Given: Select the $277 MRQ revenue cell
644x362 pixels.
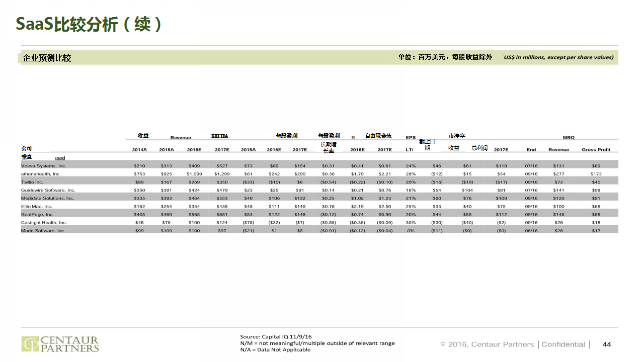Looking at the screenshot, I should coord(558,173).
